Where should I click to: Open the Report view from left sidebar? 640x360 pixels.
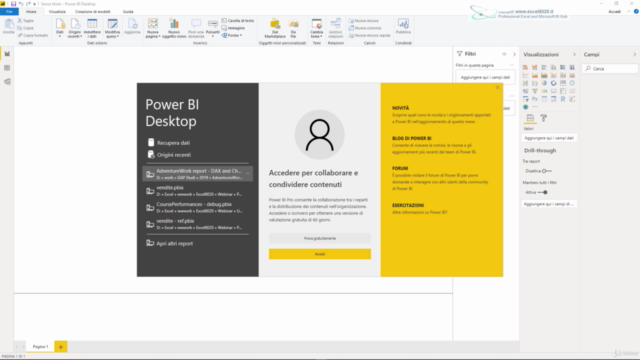click(x=7, y=54)
